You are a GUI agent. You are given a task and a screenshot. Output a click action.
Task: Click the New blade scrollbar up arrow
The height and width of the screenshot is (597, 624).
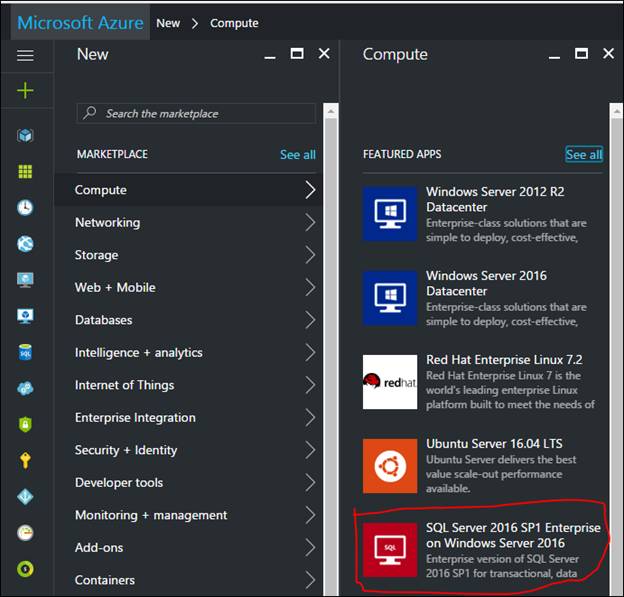pyautogui.click(x=330, y=111)
